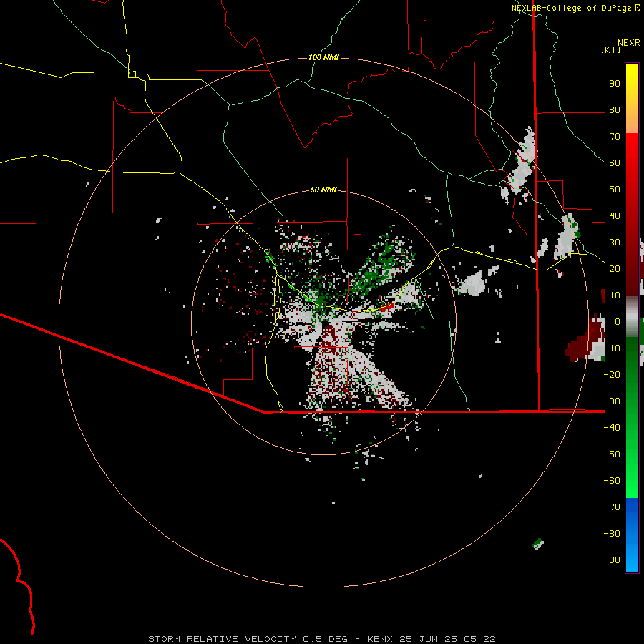Click the blue bottom segment of color bar
This screenshot has height=644, width=644.
tap(632, 535)
